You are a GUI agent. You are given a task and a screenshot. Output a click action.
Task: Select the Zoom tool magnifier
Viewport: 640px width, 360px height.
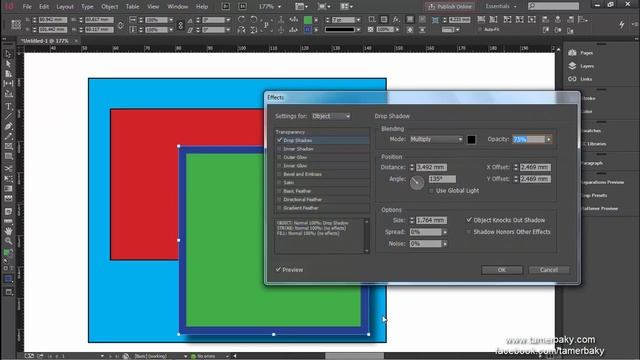coord(8,241)
